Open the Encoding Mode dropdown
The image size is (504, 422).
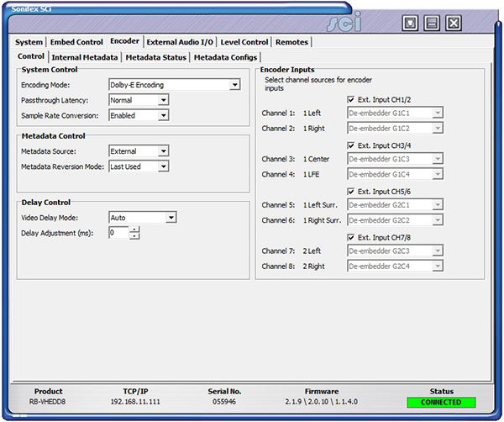(235, 85)
